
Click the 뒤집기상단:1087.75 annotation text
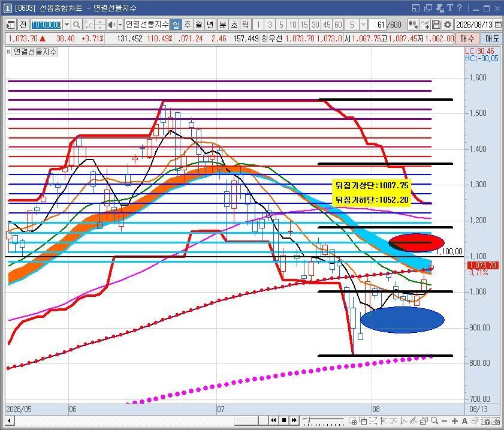[372, 185]
